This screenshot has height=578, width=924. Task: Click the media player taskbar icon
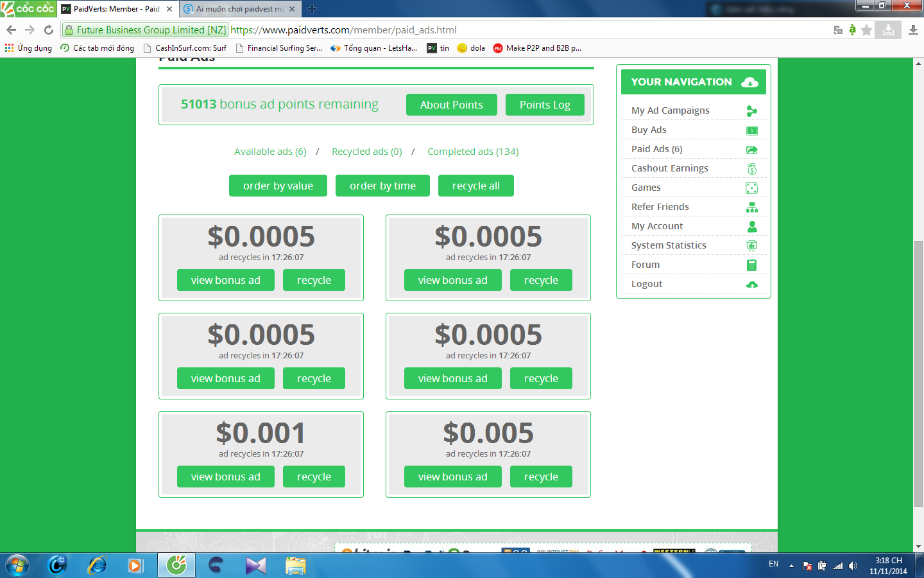point(135,565)
